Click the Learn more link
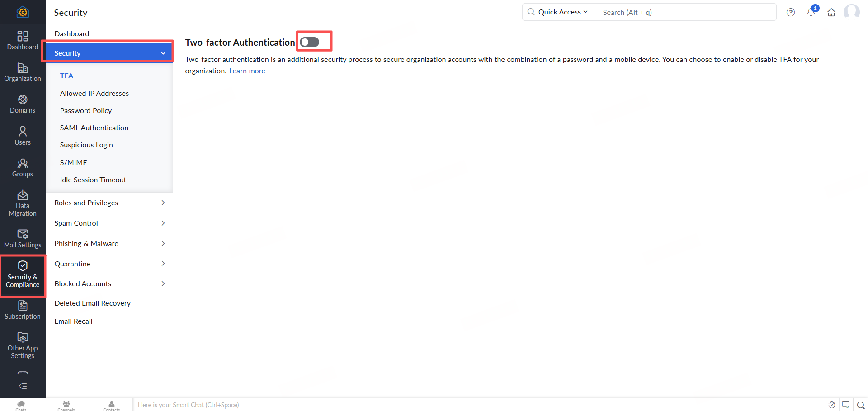 click(247, 71)
